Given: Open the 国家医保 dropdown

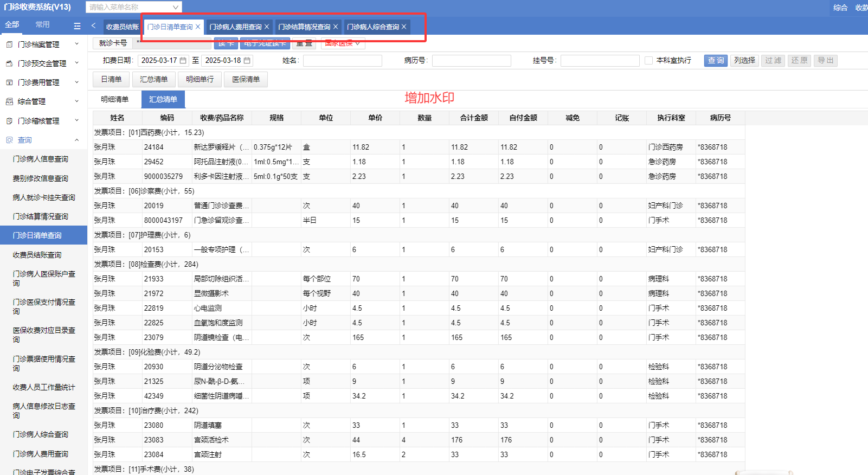Looking at the screenshot, I should click(x=343, y=43).
